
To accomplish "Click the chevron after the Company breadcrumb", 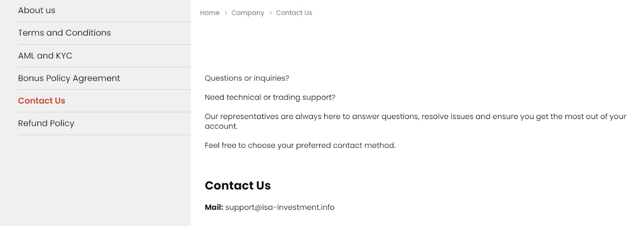I will [x=270, y=13].
